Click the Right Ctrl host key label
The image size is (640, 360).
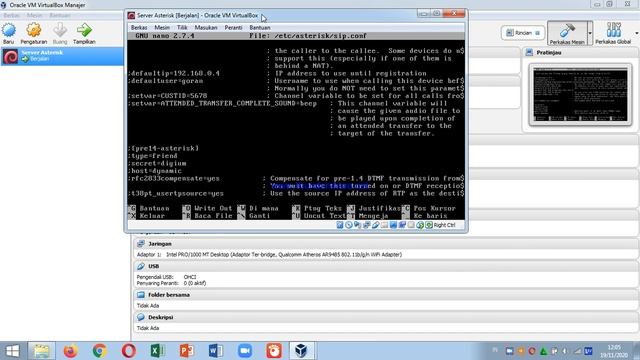444,225
